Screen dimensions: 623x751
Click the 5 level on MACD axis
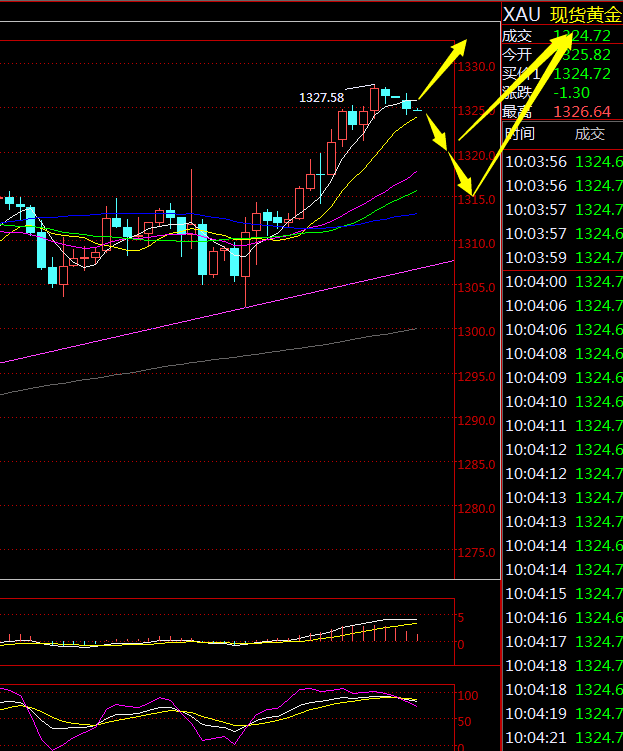pyautogui.click(x=461, y=618)
